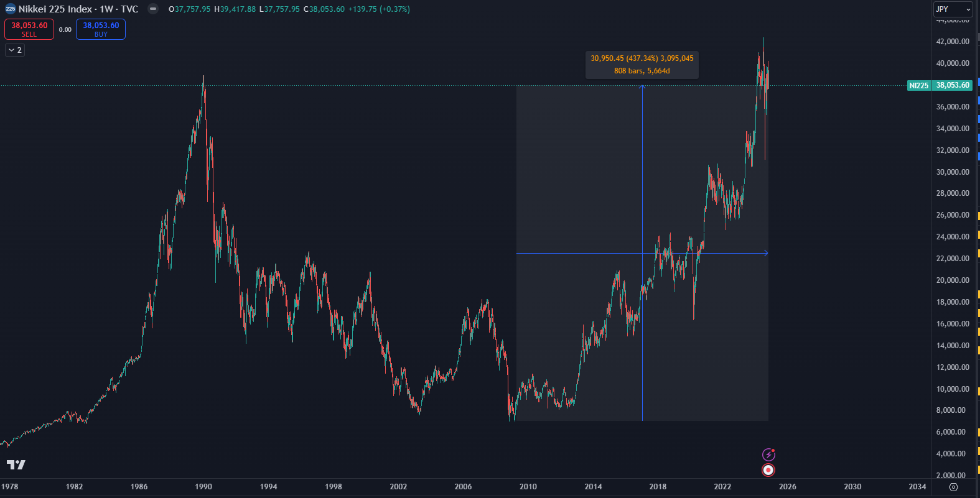This screenshot has width=980, height=498.
Task: Collapse the indicator legend showing 2
Action: (x=15, y=50)
